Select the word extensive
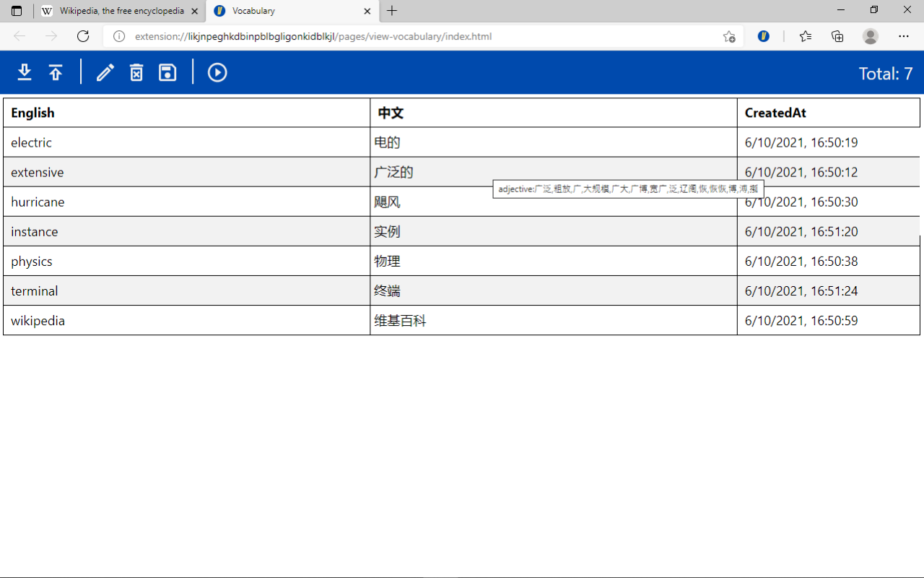The height and width of the screenshot is (578, 924). pyautogui.click(x=37, y=172)
